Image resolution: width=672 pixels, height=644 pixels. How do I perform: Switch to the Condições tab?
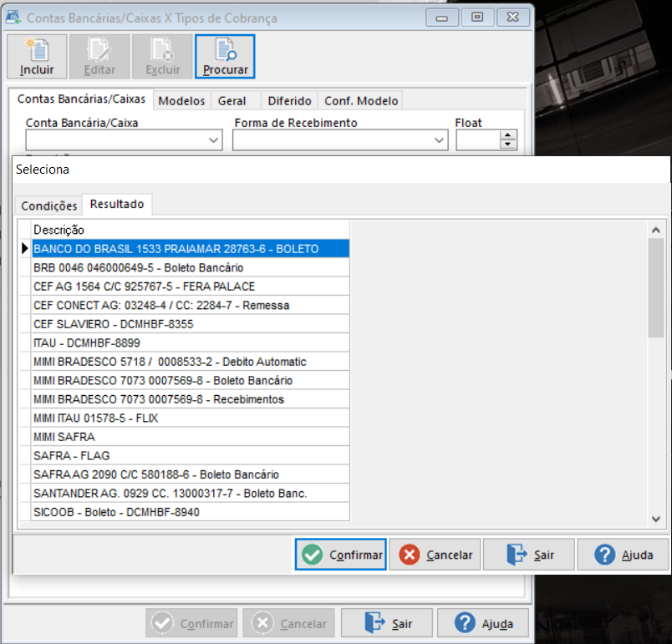(48, 205)
